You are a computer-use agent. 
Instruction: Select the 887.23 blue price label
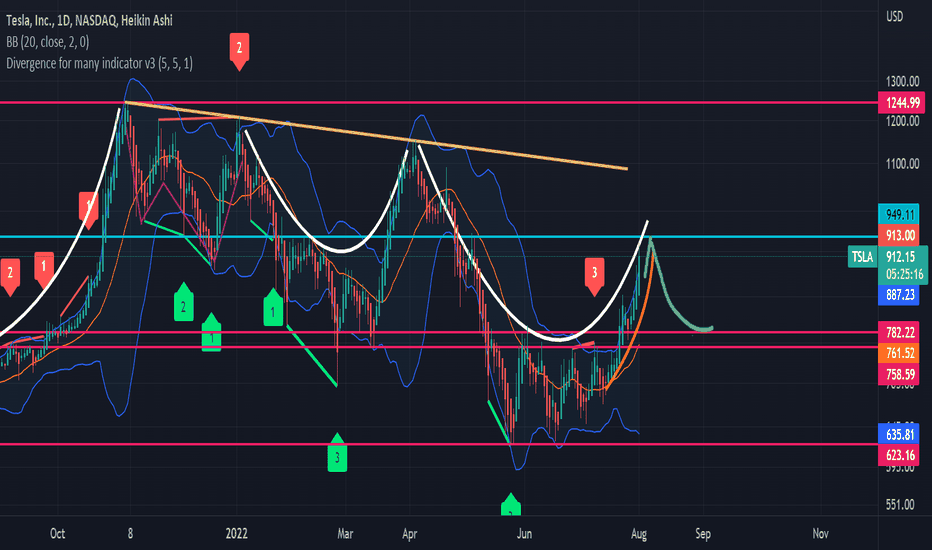click(x=899, y=295)
